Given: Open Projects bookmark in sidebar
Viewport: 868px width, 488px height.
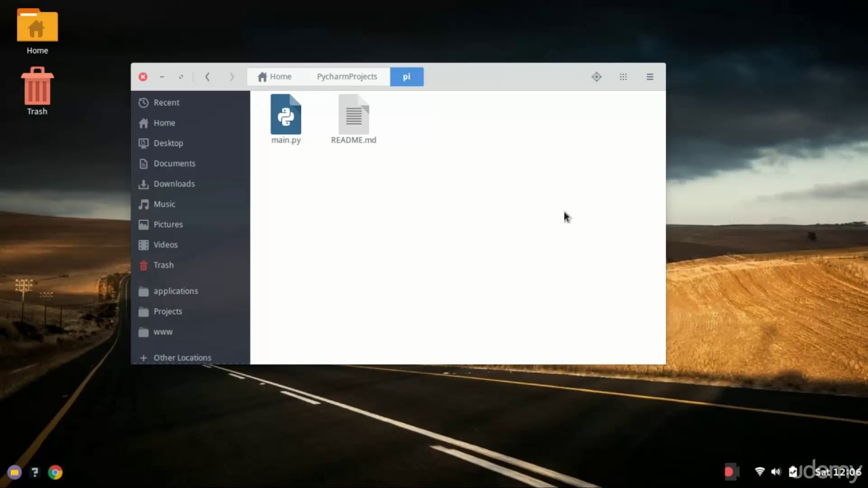Looking at the screenshot, I should 191,311.
